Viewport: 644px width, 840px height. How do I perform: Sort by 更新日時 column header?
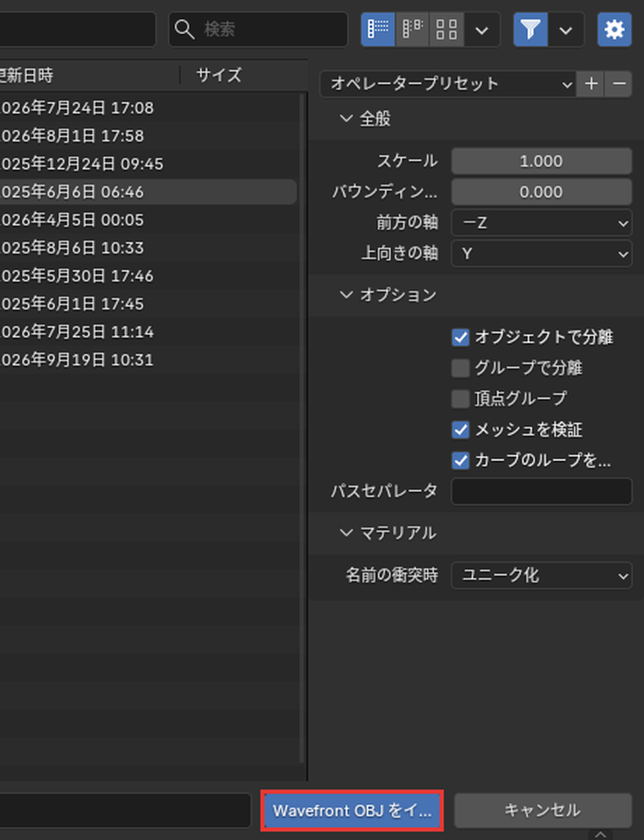[x=88, y=75]
